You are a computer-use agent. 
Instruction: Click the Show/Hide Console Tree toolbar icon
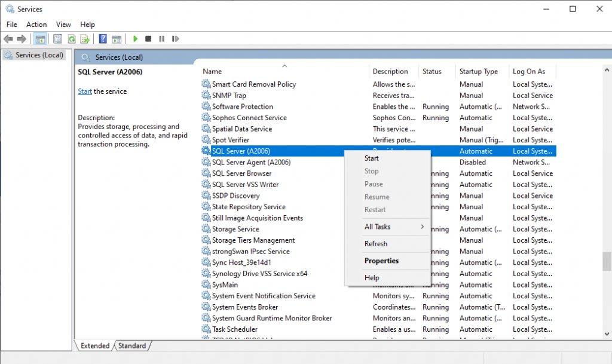tap(41, 39)
